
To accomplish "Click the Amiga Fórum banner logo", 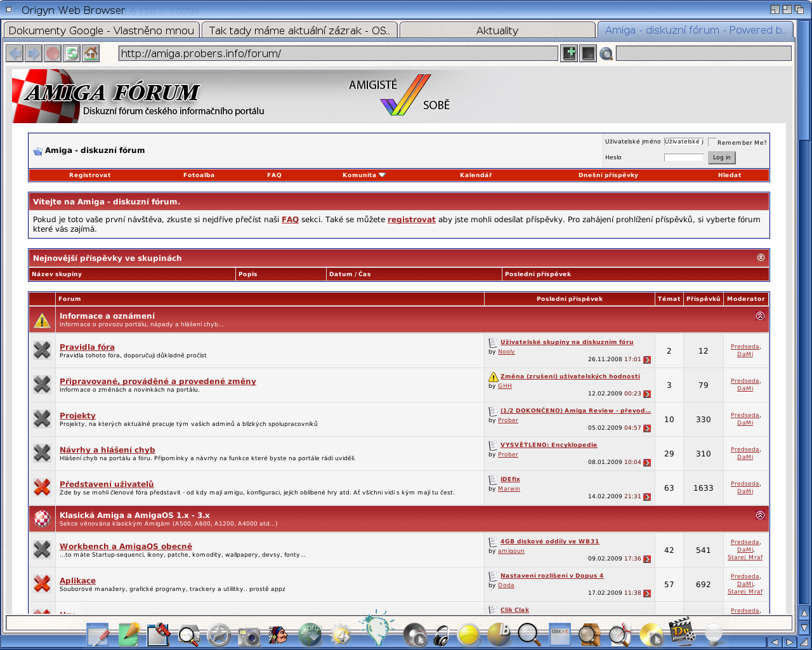I will 138,96.
